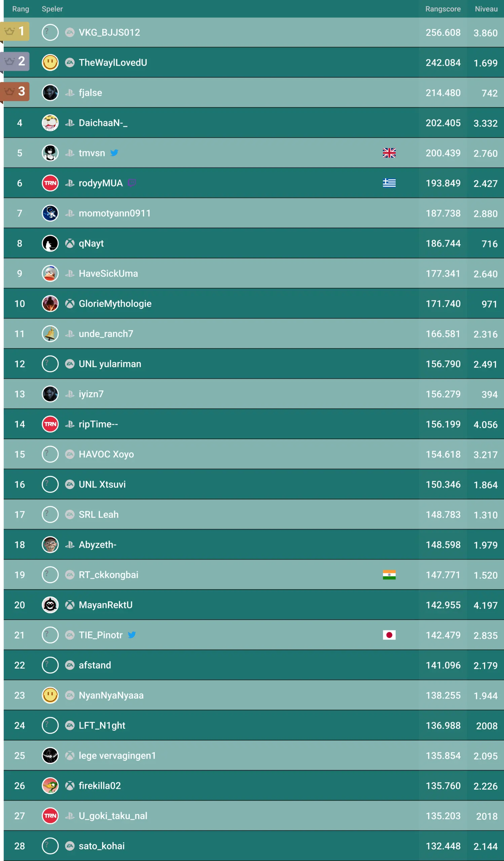Click the India flag next to RT_ckkongbai

[389, 575]
